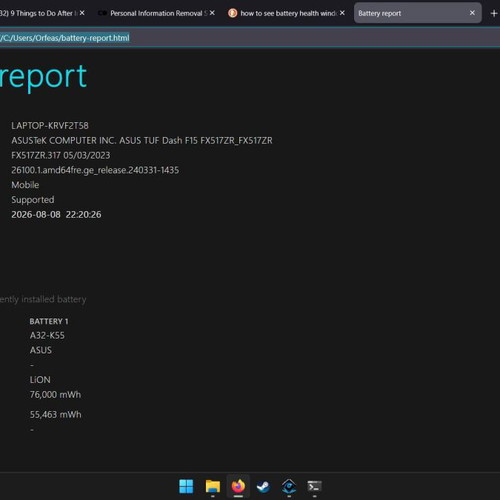Click the Firefox taskbar icon
Viewport: 500px width, 500px height.
point(238,486)
